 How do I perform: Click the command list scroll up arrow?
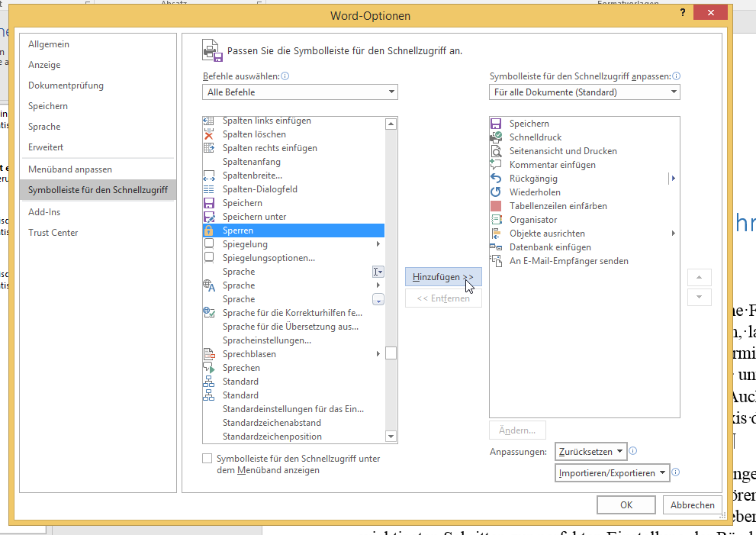[391, 124]
